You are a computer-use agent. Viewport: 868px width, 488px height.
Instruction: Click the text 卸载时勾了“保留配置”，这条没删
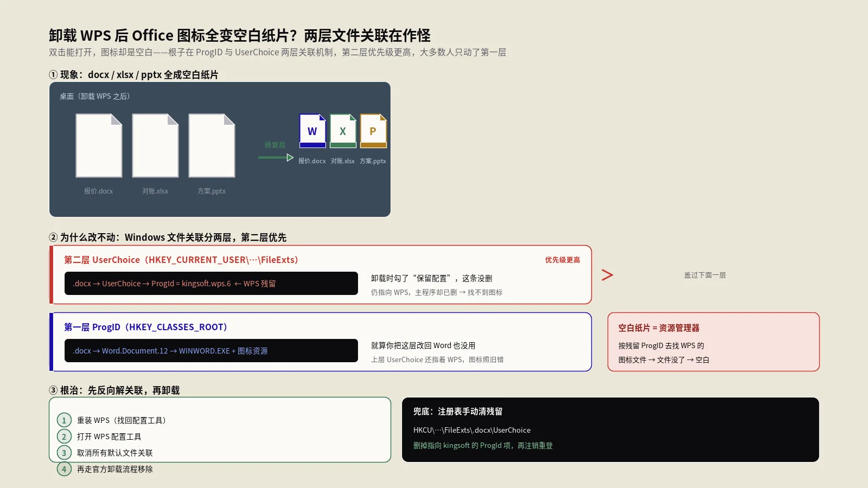click(432, 278)
